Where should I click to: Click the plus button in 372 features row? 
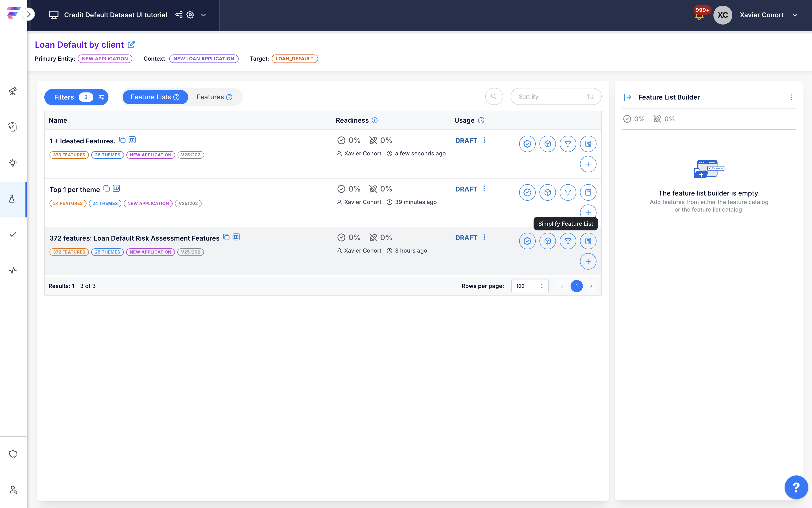(x=588, y=261)
